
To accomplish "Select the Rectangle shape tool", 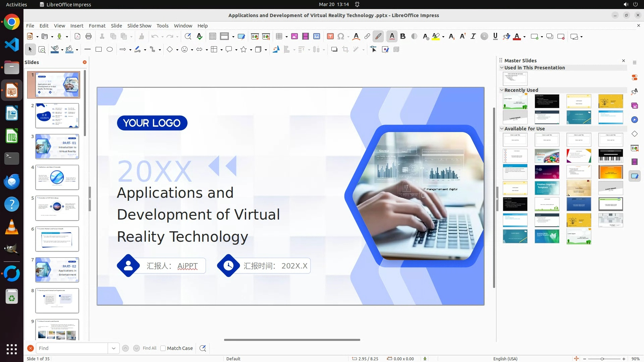I will point(99,50).
